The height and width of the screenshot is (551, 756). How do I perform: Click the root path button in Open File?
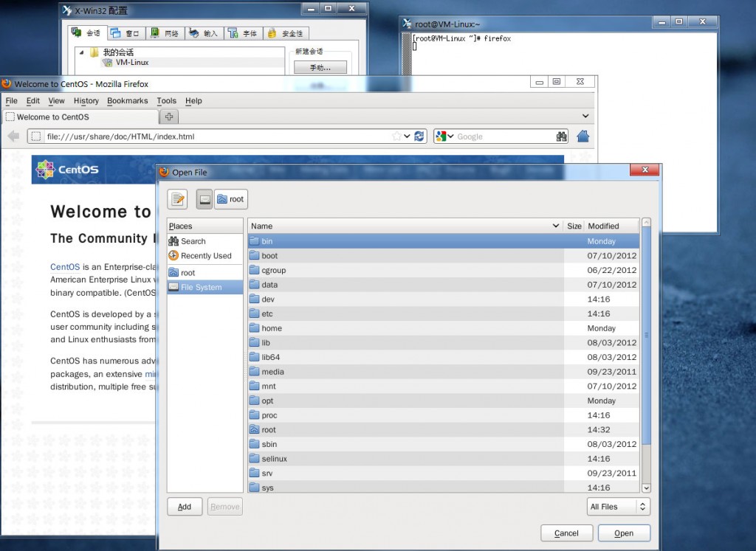coord(231,199)
